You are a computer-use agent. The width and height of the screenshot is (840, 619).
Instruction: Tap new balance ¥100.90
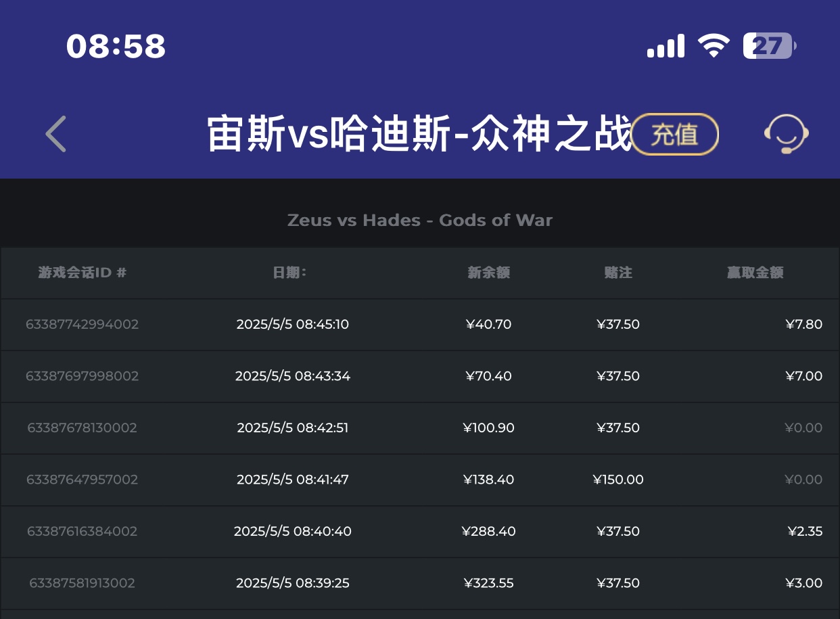488,428
